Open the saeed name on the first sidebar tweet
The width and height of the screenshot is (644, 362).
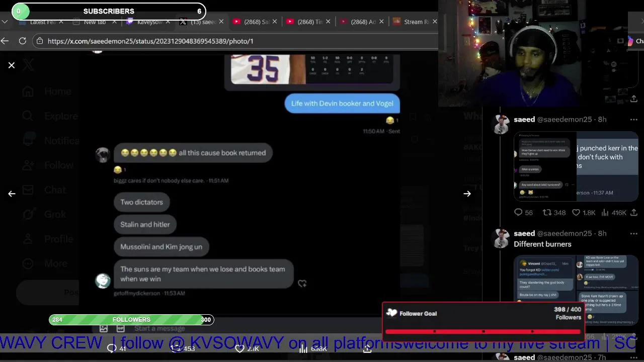point(524,120)
